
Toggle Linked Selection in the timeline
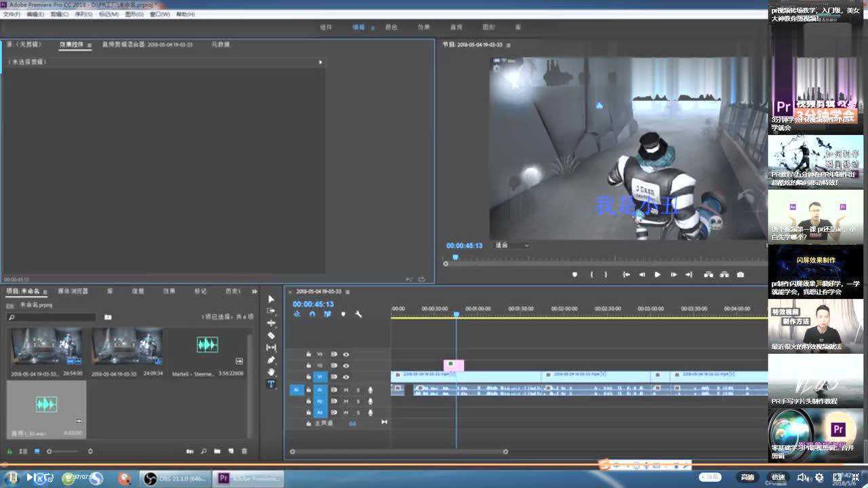click(x=328, y=314)
